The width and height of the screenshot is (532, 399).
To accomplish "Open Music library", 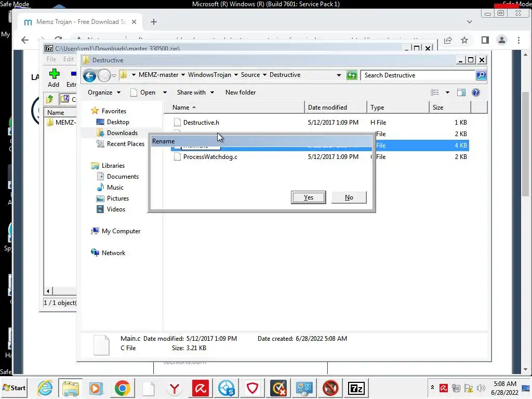I will pos(115,187).
